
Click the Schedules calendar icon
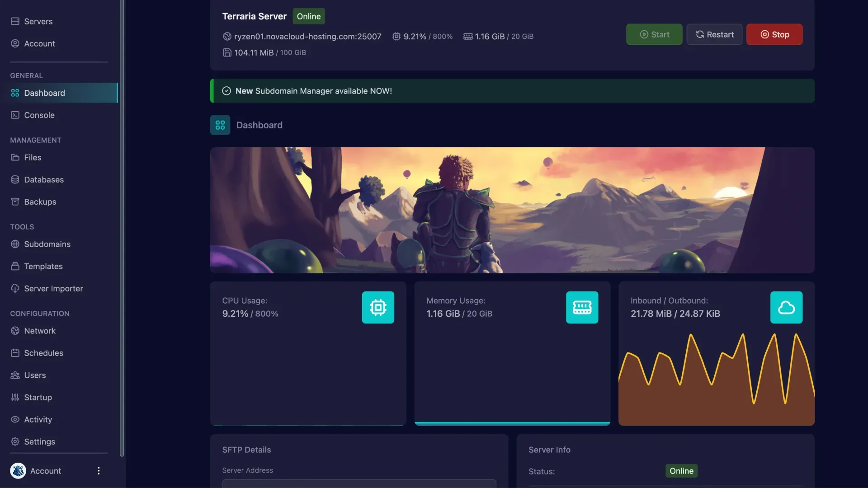pos(15,353)
